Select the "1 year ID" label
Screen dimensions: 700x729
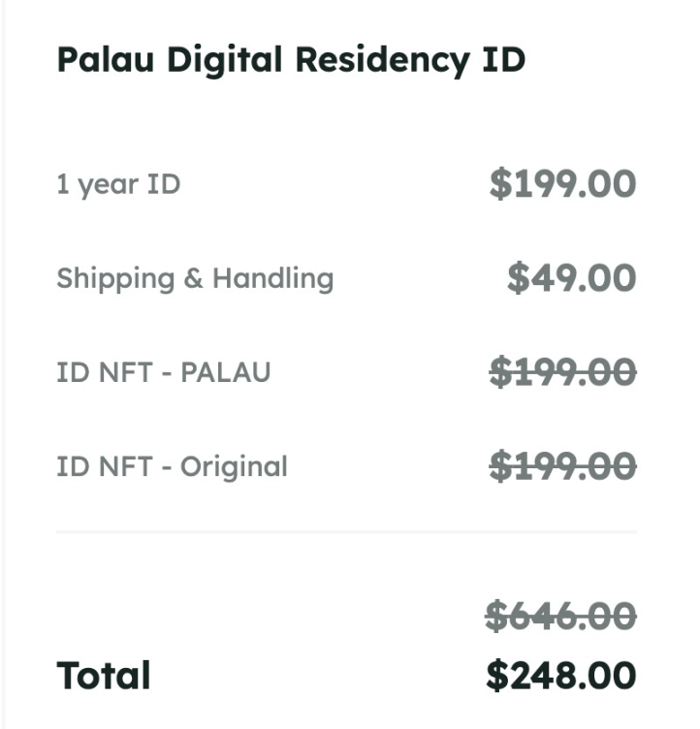(x=118, y=184)
